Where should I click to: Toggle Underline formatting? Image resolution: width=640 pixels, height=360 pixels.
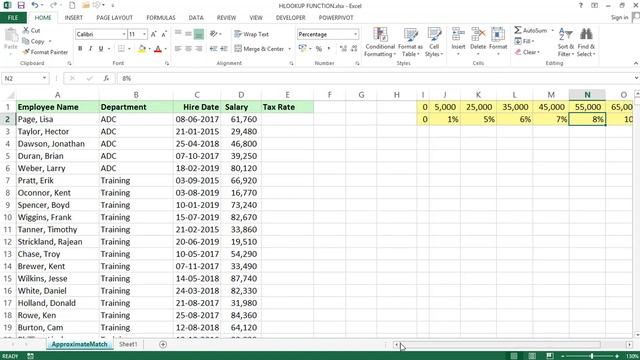(101, 49)
